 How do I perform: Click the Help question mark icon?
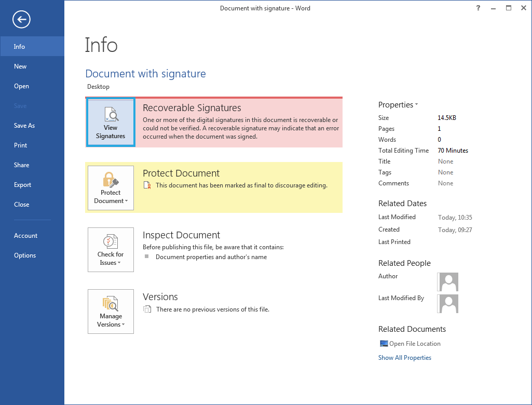pos(478,8)
